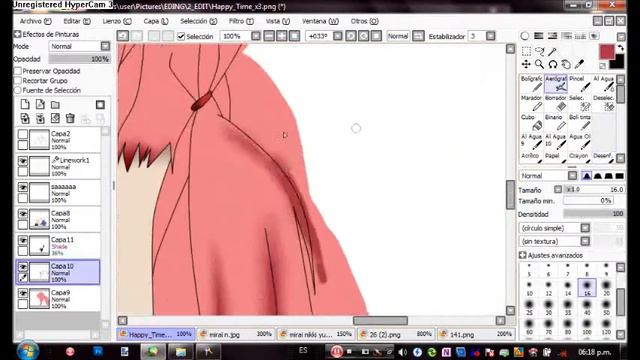
Task: Open the Capa menu
Action: [156, 21]
